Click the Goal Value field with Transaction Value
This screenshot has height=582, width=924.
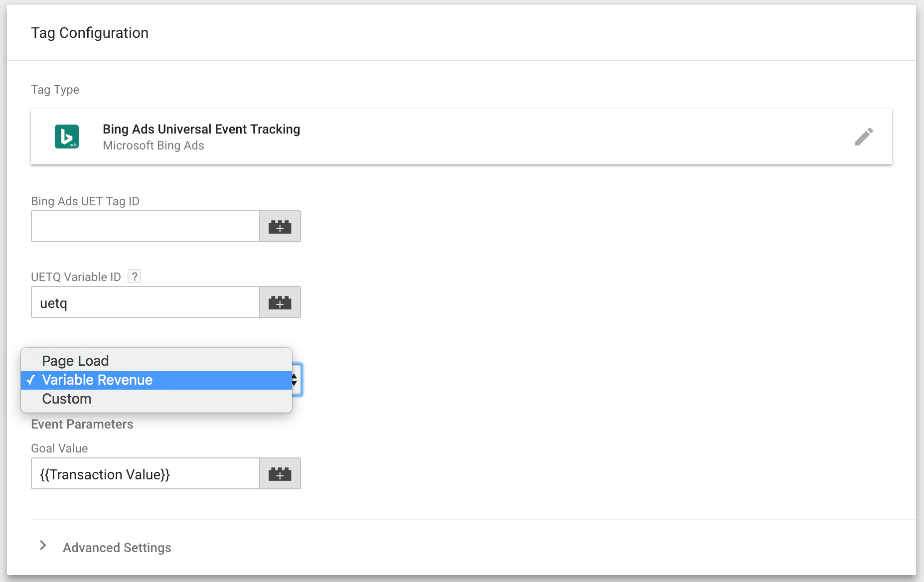pos(145,474)
